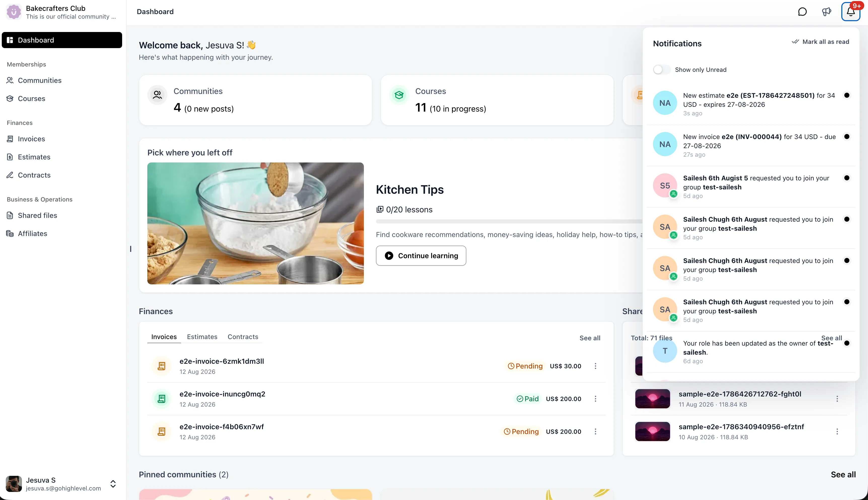The width and height of the screenshot is (868, 500).
Task: Open the EST-1786427248501 estimate notification
Action: [751, 104]
